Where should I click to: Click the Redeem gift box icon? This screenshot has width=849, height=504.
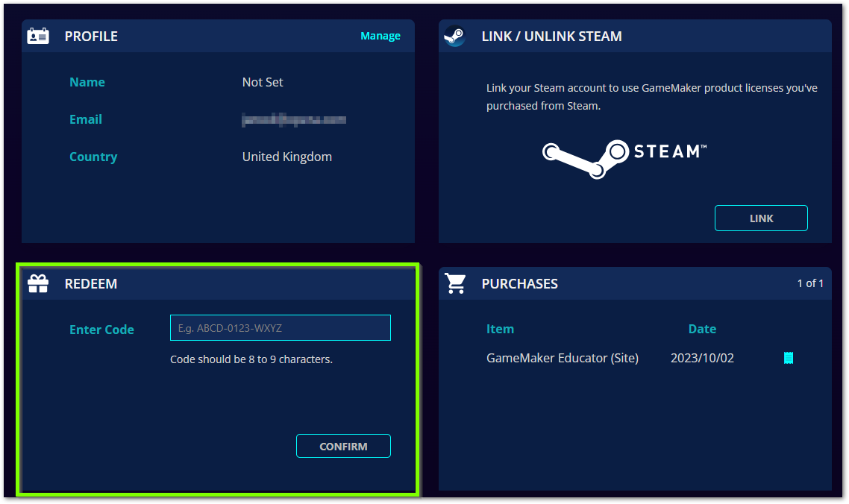click(38, 283)
